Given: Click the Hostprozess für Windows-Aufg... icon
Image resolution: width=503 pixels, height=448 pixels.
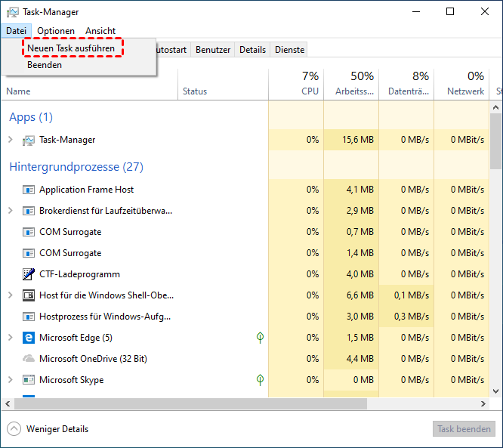Looking at the screenshot, I should 28,317.
